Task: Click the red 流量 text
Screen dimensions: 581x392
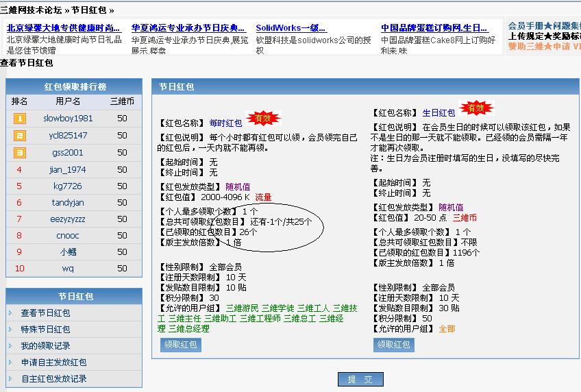Action: 264,197
